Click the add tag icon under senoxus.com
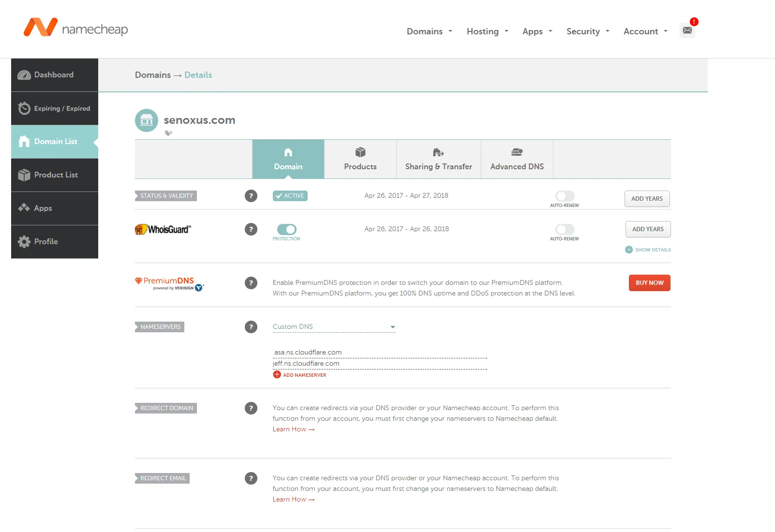The height and width of the screenshot is (532, 775). 168,133
